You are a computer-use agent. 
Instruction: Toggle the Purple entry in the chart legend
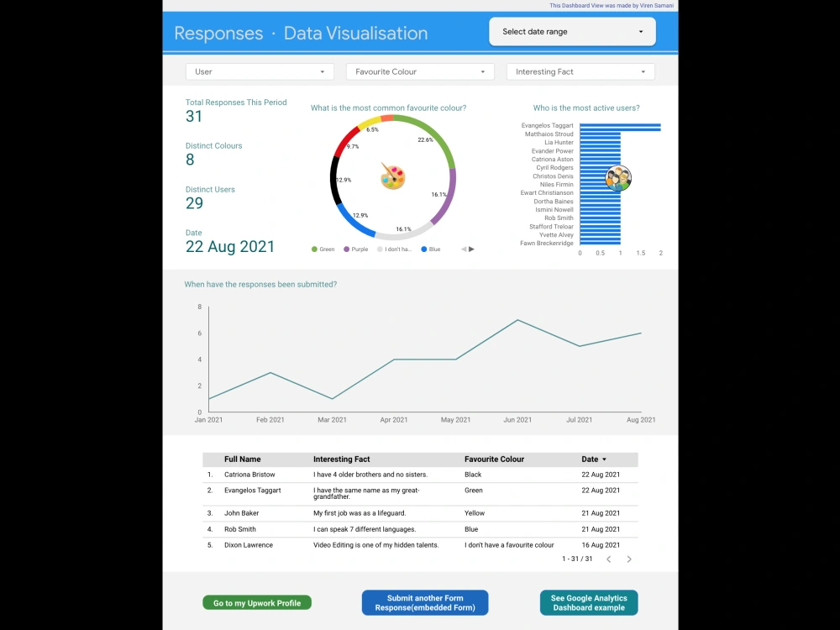click(355, 249)
